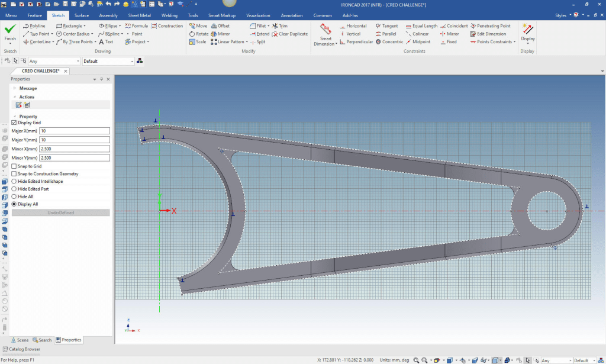Open the Catalog Browser panel
This screenshot has width=606, height=364.
21,349
